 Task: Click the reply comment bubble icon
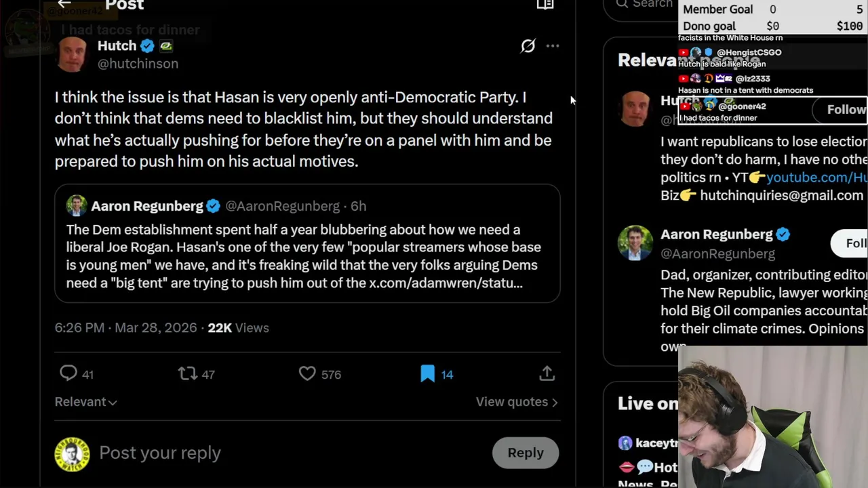coord(68,373)
